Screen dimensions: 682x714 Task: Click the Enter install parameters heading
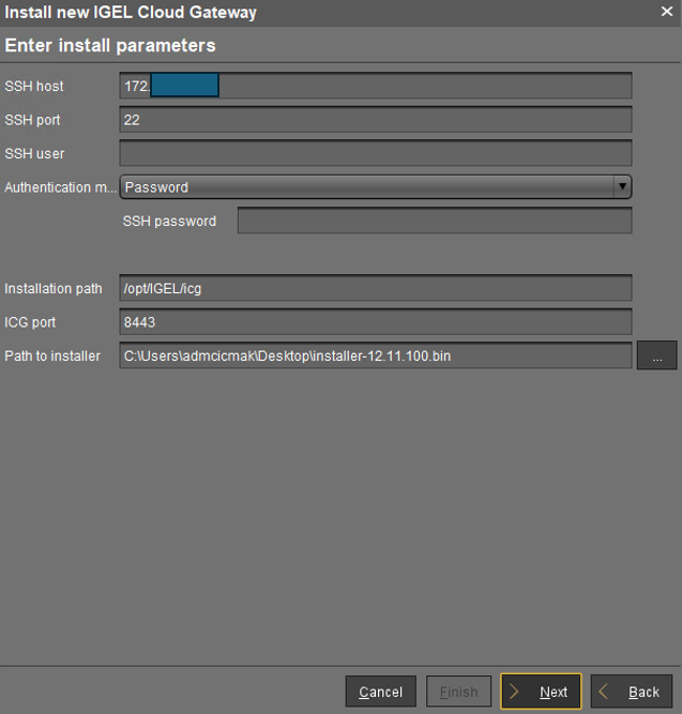(x=110, y=46)
